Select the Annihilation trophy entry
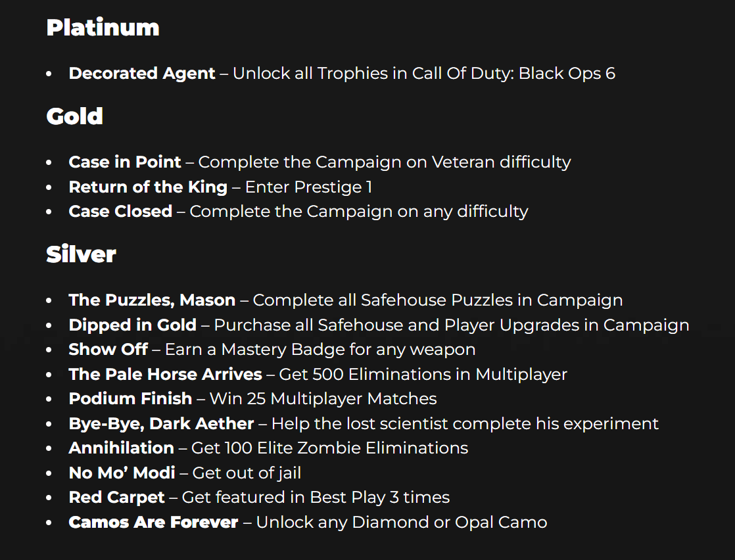Image resolution: width=735 pixels, height=560 pixels. [x=122, y=448]
